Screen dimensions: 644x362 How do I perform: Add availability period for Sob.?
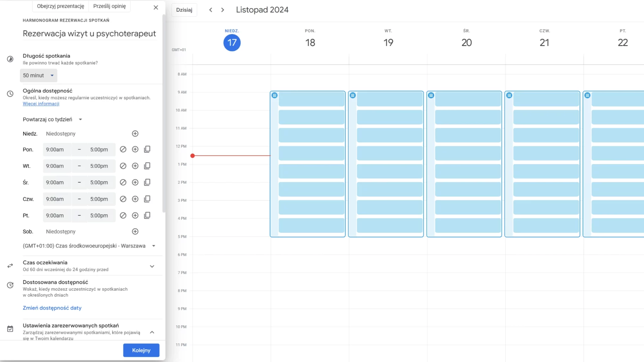(135, 232)
